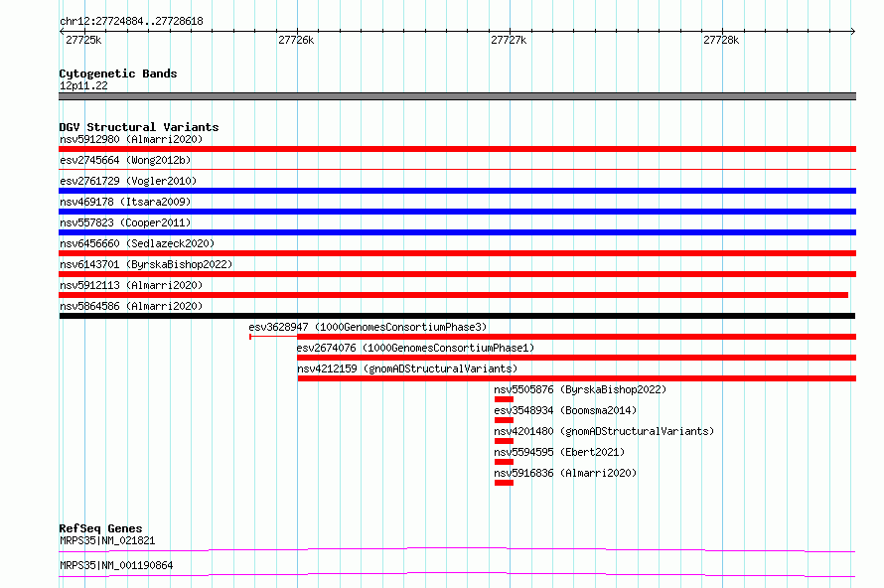Screen dimensions: 884x588
Task: Select the red bar of nsv4212159
Action: 577,378
